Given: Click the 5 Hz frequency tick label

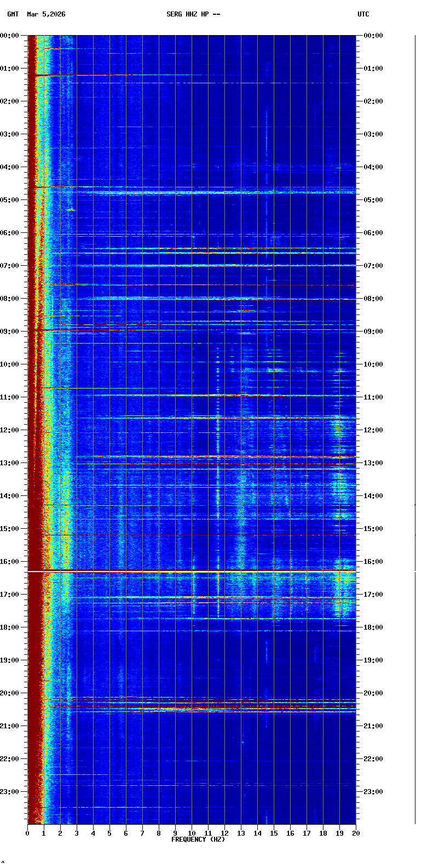Looking at the screenshot, I should (109, 833).
